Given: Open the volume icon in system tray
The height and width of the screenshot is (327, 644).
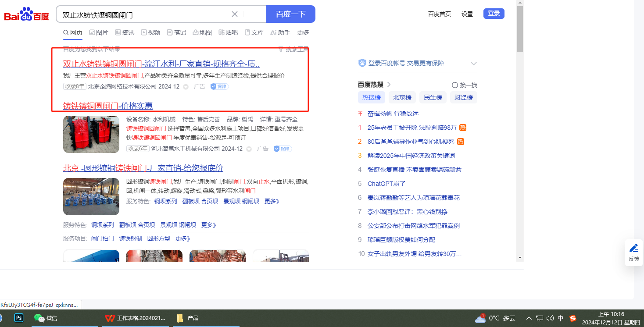Looking at the screenshot, I should (550, 318).
